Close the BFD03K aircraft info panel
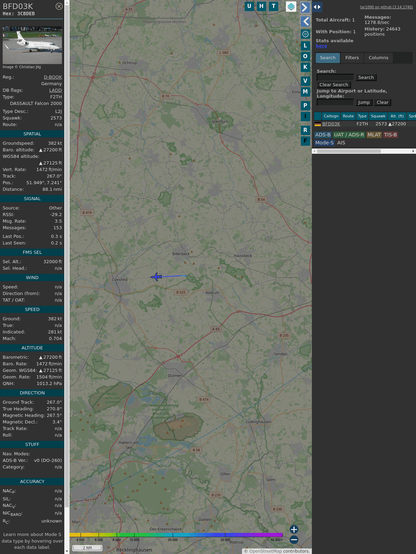Image resolution: width=416 pixels, height=554 pixels. (59, 6)
